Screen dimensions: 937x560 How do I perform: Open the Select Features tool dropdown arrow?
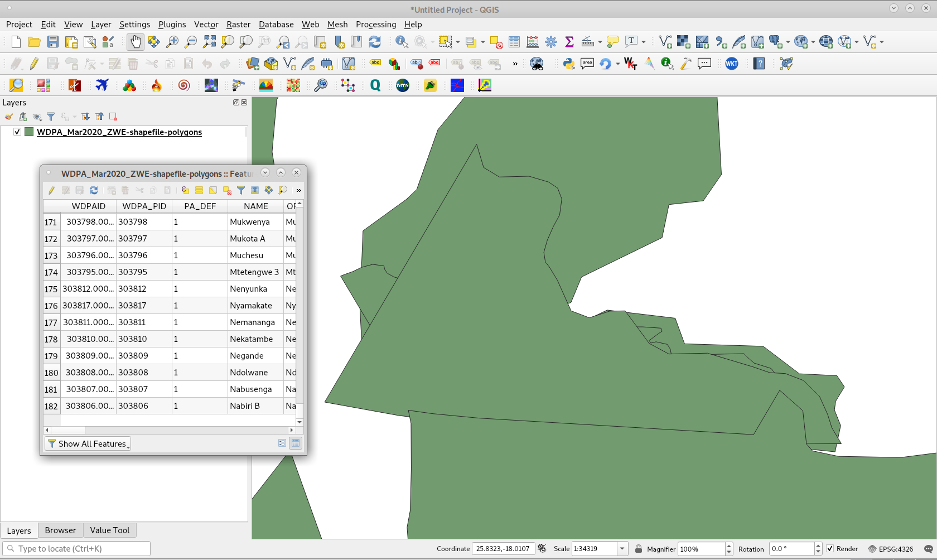[458, 42]
